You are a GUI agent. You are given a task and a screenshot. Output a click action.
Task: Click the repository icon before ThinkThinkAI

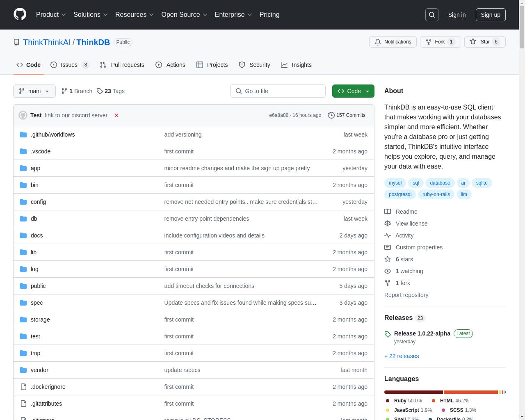point(16,42)
